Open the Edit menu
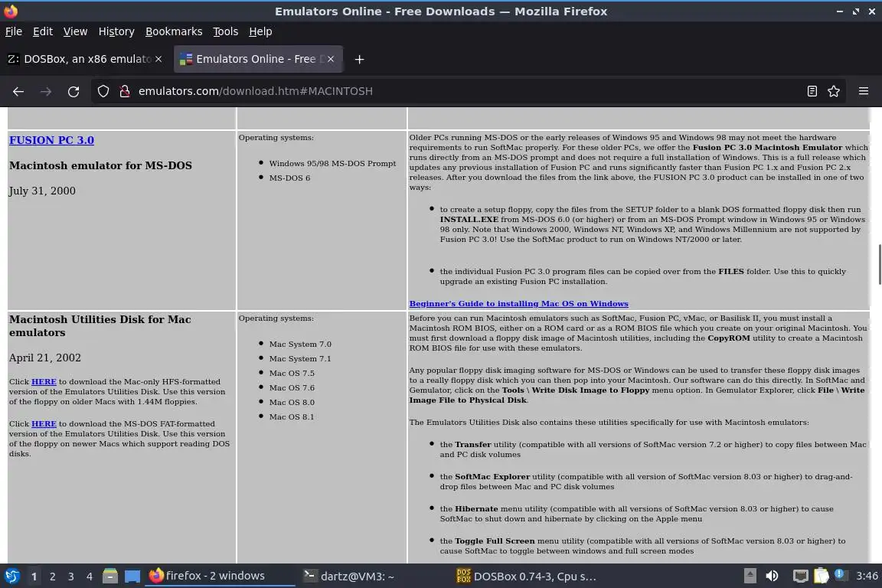882x588 pixels. click(43, 31)
